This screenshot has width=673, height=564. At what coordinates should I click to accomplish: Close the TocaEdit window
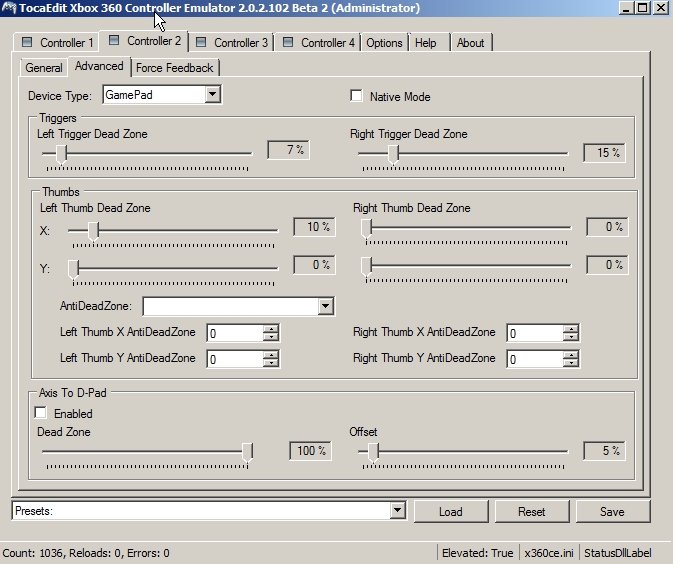[661, 8]
